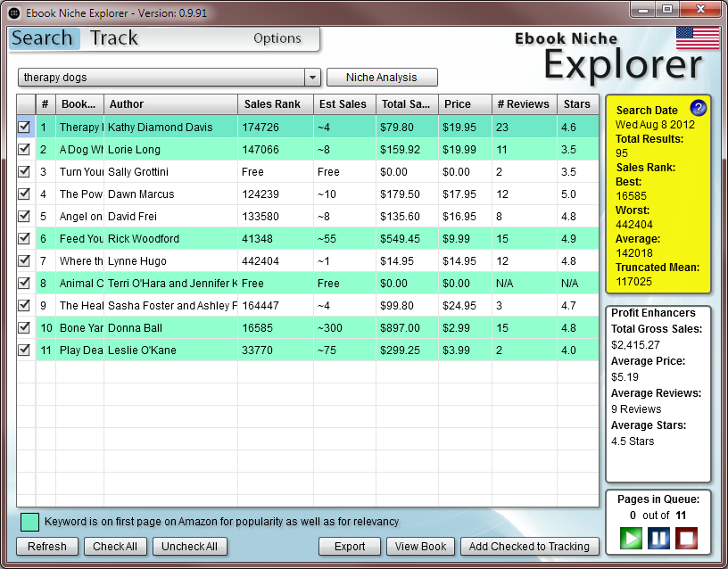Image resolution: width=728 pixels, height=569 pixels.
Task: Click the Check All button
Action: tap(115, 547)
